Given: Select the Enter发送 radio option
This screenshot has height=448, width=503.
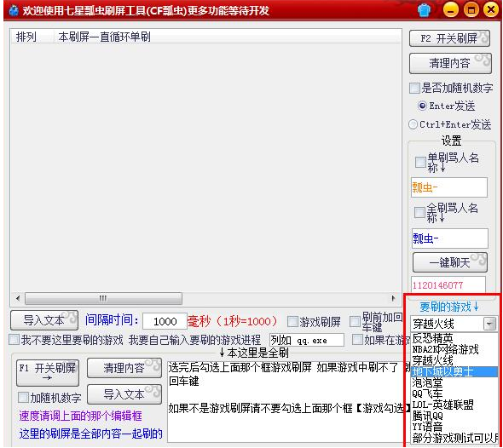Looking at the screenshot, I should pos(422,106).
